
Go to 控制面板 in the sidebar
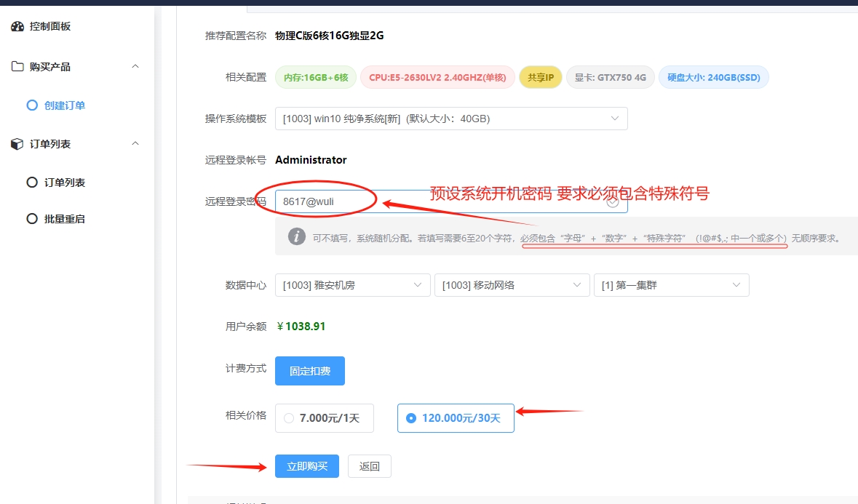point(49,27)
